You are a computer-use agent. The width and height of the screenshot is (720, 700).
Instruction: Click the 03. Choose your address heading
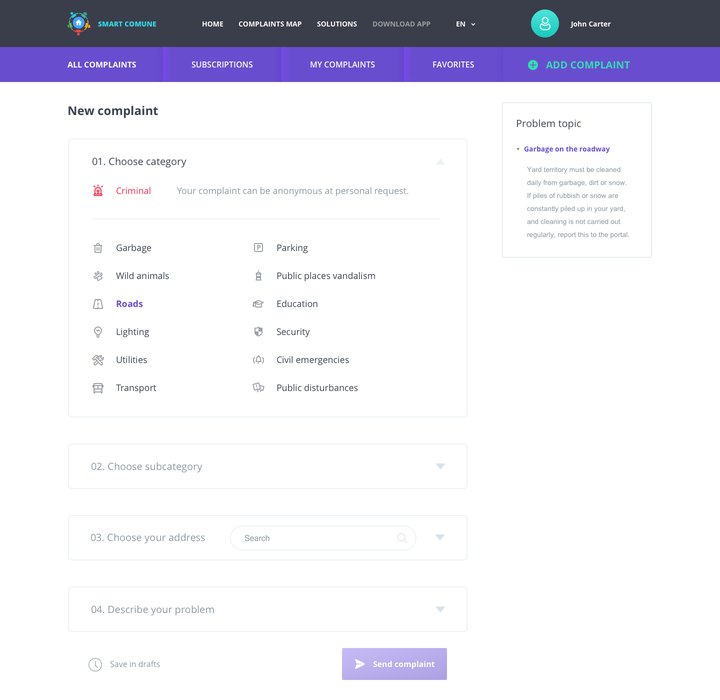(148, 538)
